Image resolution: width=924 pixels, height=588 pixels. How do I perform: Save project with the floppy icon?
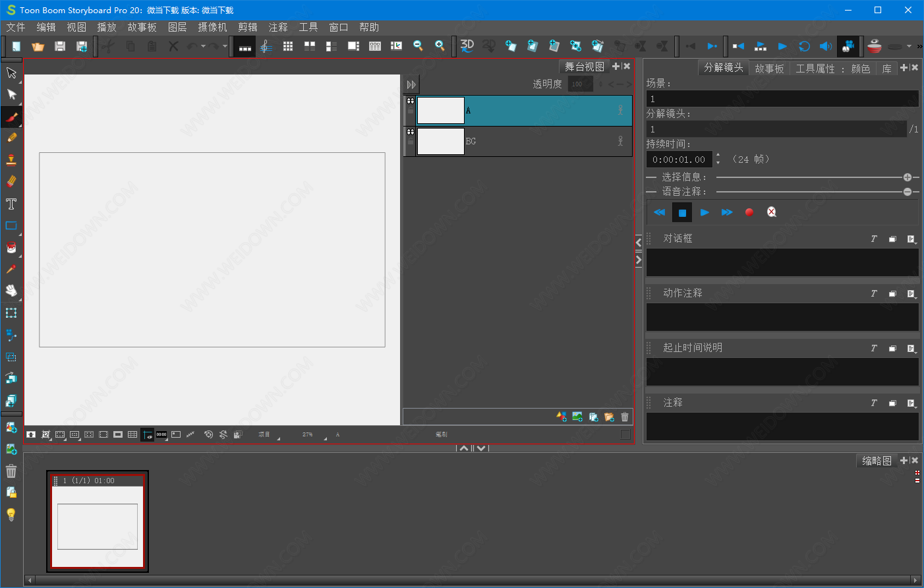pyautogui.click(x=60, y=46)
